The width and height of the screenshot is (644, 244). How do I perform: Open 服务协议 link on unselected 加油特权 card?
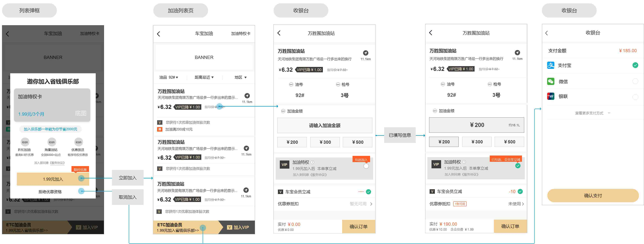pos(319,175)
